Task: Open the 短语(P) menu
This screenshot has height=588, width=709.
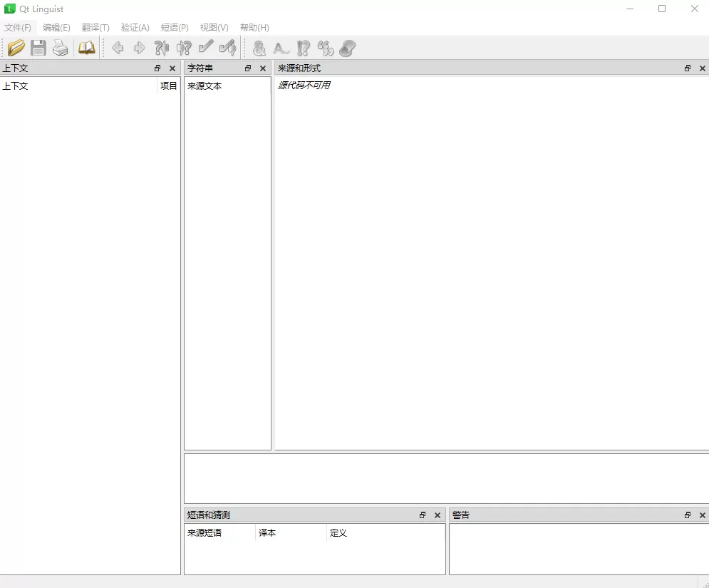Action: pyautogui.click(x=174, y=27)
